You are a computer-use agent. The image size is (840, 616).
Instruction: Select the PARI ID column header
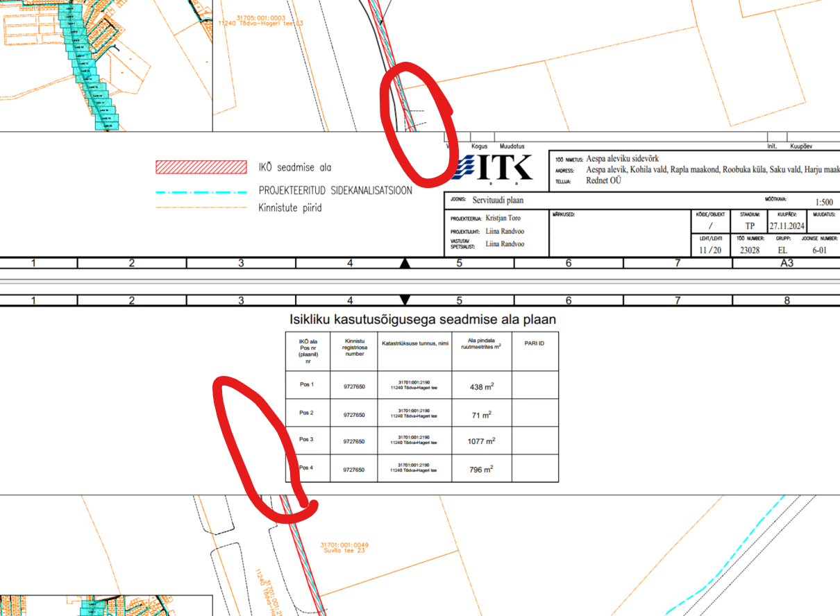[535, 343]
